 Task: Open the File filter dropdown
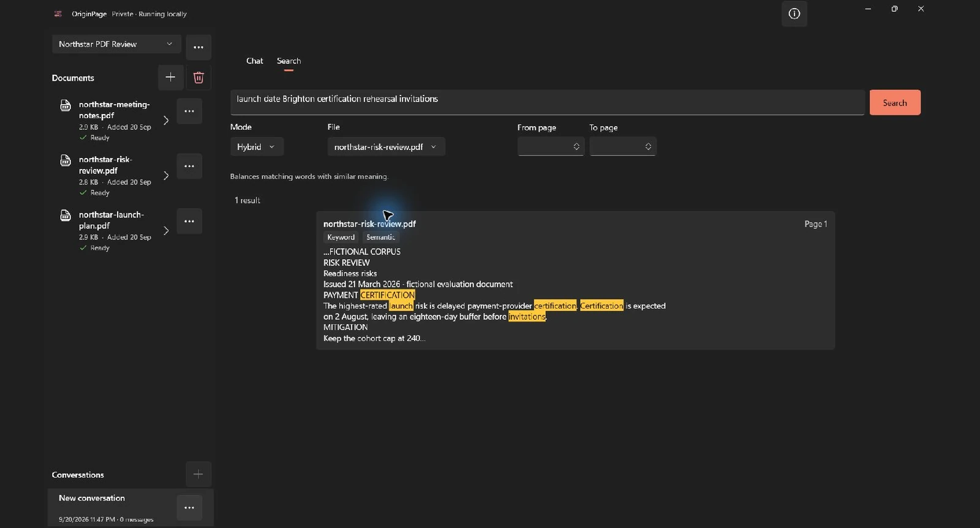point(386,147)
